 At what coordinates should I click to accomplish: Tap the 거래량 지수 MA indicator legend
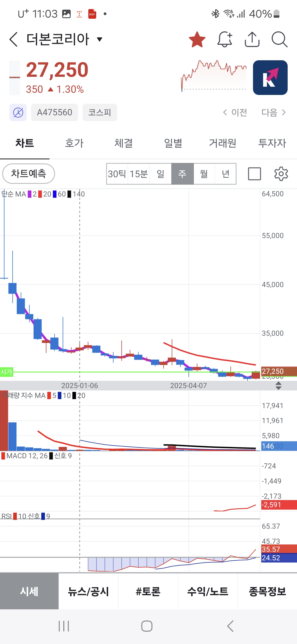(43, 395)
